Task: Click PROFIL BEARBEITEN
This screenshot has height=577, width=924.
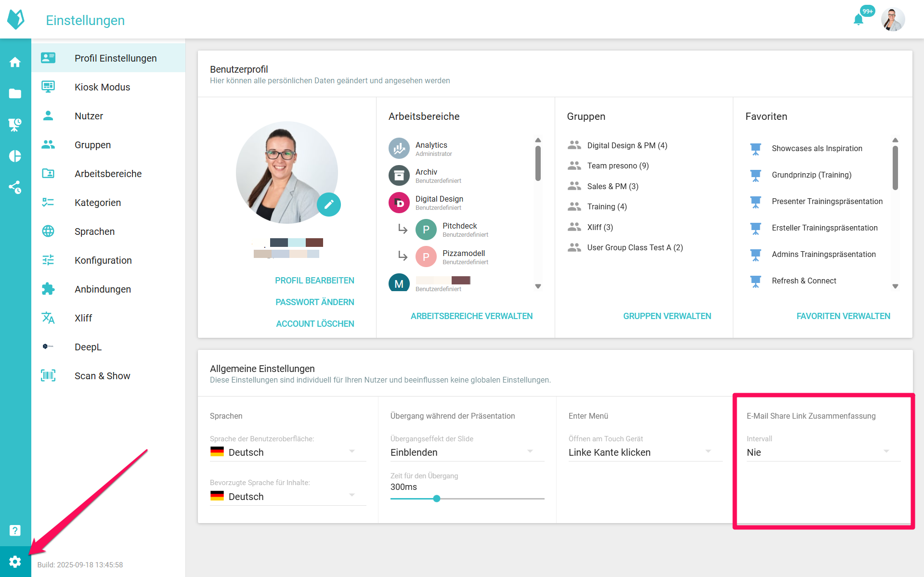Action: [314, 281]
